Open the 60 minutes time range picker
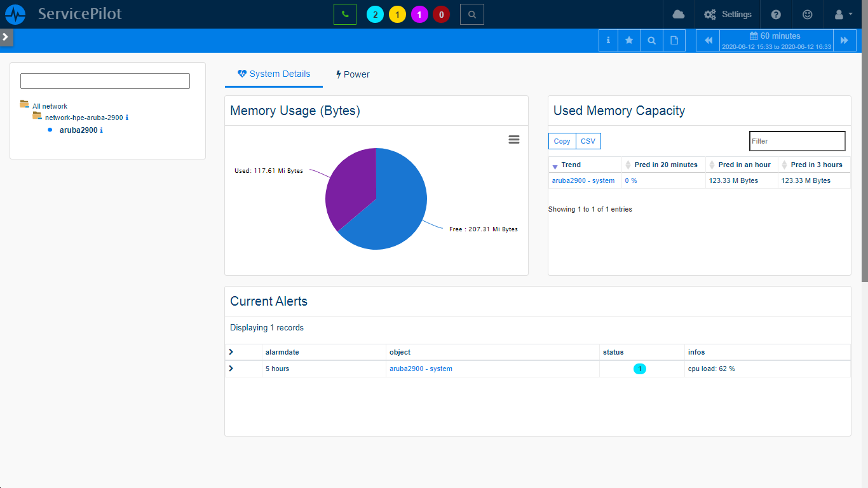 (x=776, y=41)
